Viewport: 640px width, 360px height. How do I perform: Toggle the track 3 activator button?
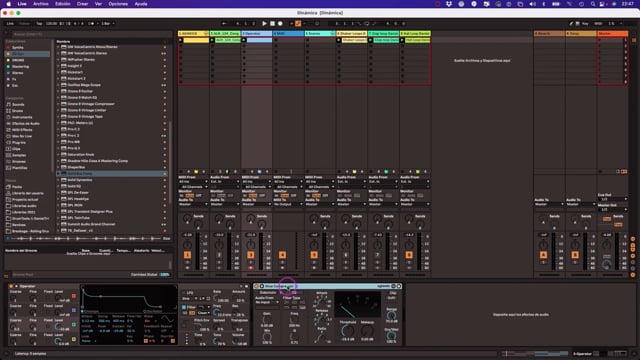pyautogui.click(x=251, y=255)
